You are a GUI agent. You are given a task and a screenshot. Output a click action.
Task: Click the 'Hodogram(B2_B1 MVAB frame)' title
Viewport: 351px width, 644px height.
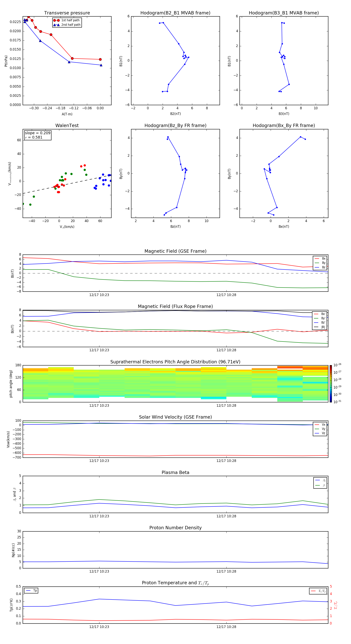pos(175,13)
